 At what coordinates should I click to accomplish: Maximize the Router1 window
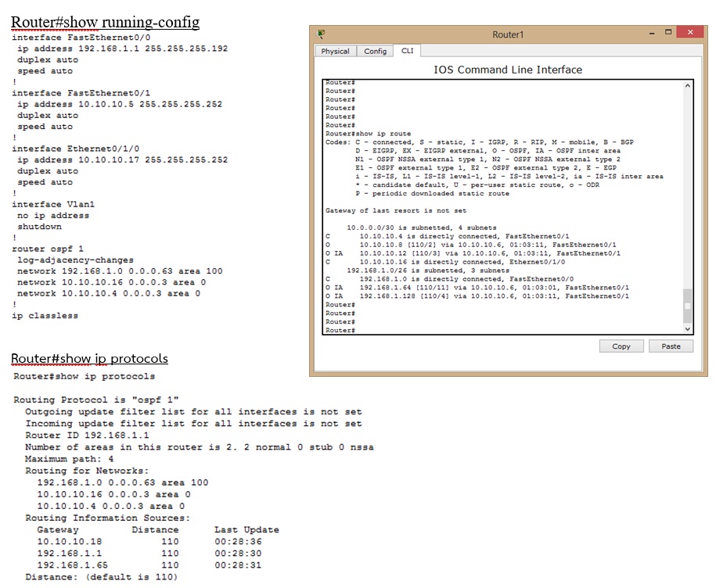pos(668,32)
